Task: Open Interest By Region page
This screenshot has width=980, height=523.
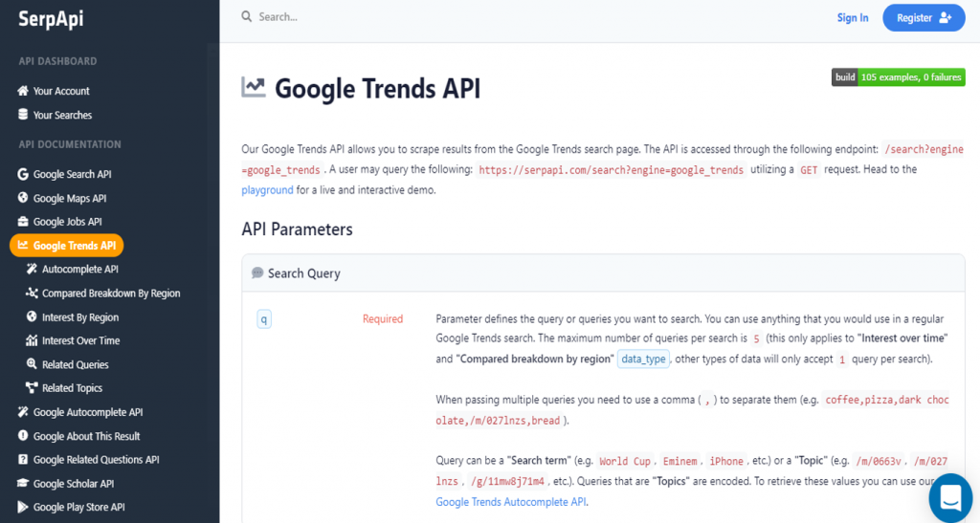Action: [x=80, y=317]
